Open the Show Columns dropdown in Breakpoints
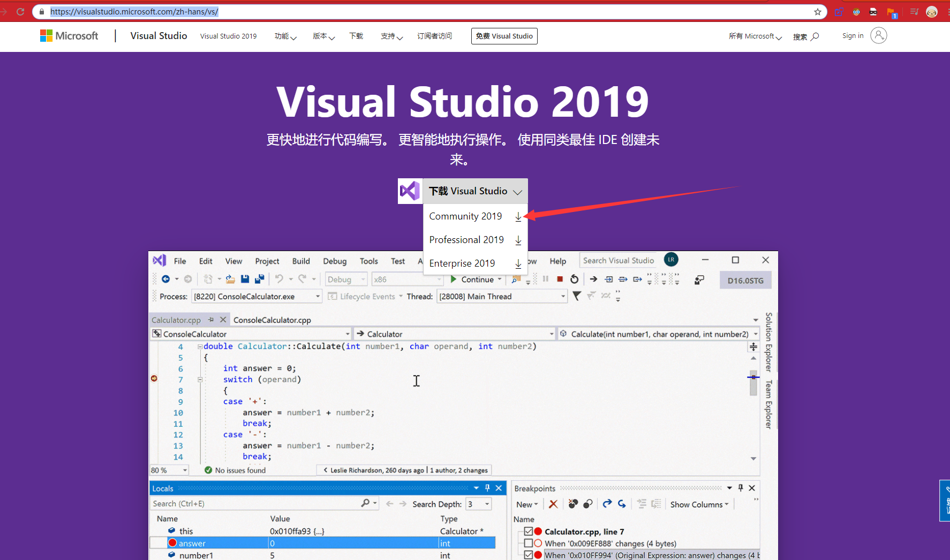 click(x=699, y=504)
